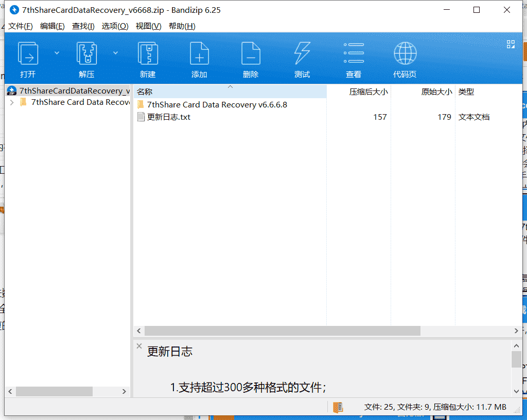Image resolution: width=527 pixels, height=420 pixels.
Task: Click the 新建 (New archive) icon
Action: 148,53
